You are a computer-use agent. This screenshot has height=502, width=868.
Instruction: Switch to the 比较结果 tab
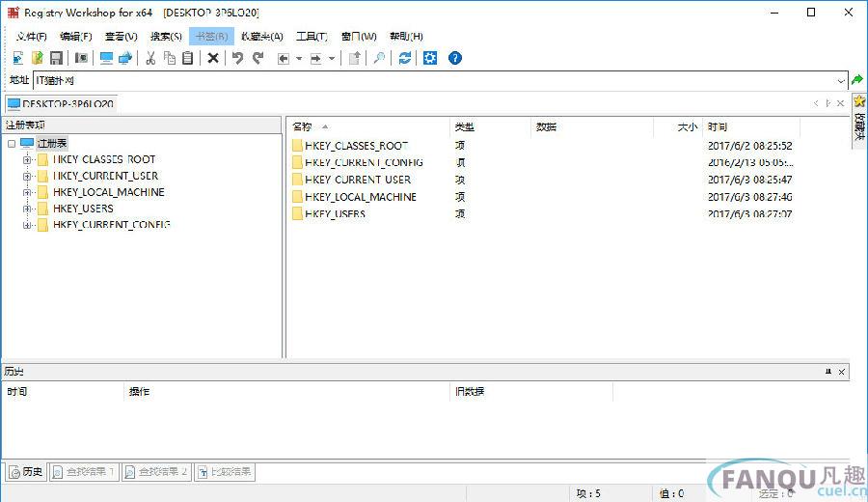pyautogui.click(x=225, y=472)
